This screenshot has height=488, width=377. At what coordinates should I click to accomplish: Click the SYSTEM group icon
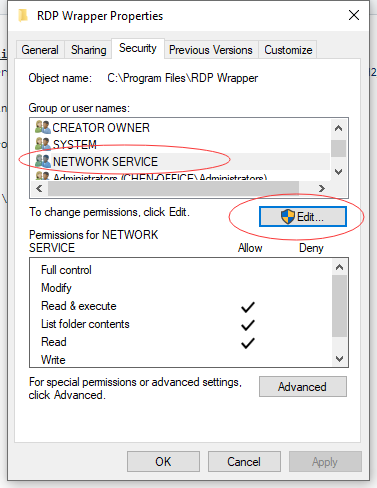tap(43, 144)
